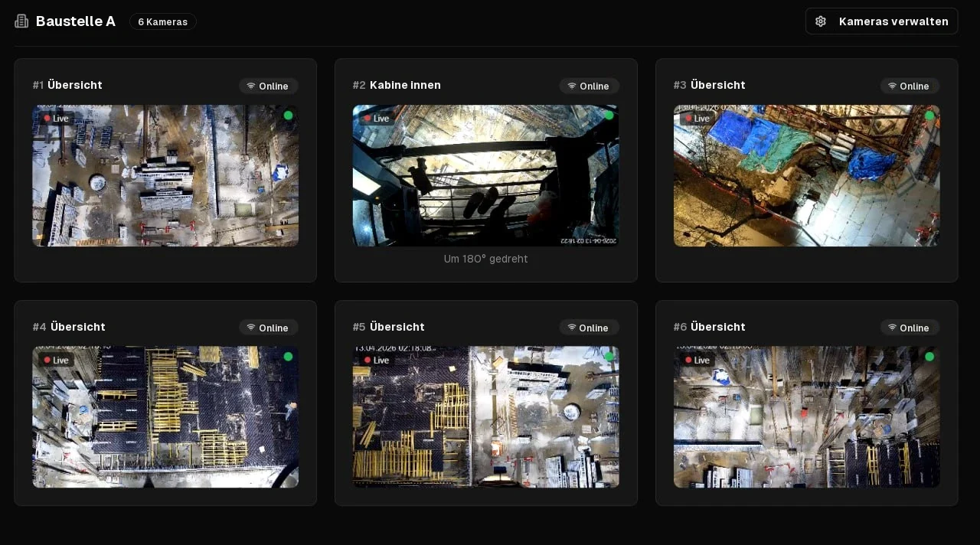Open camera #1 Übersicht live feed
The image size is (980, 545).
165,175
